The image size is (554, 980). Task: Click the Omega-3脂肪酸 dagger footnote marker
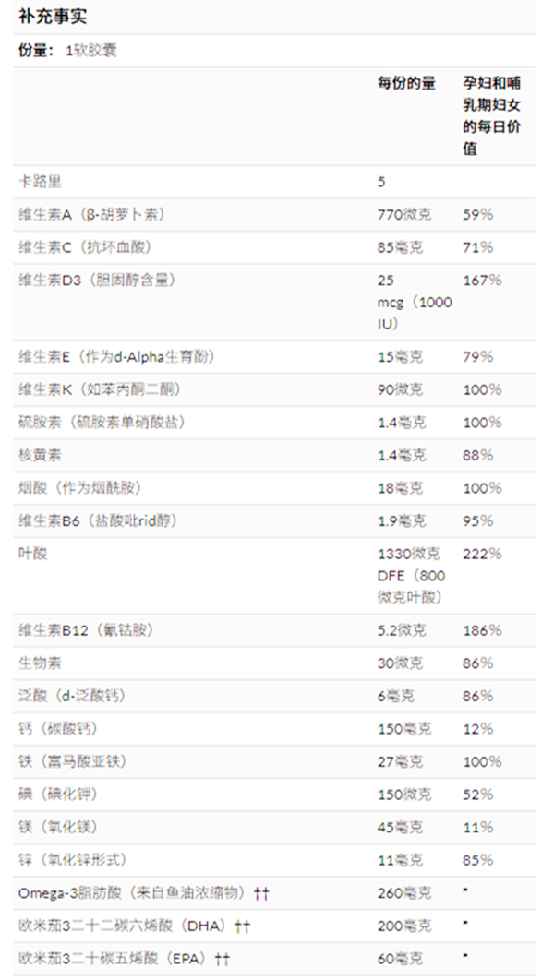point(261,893)
